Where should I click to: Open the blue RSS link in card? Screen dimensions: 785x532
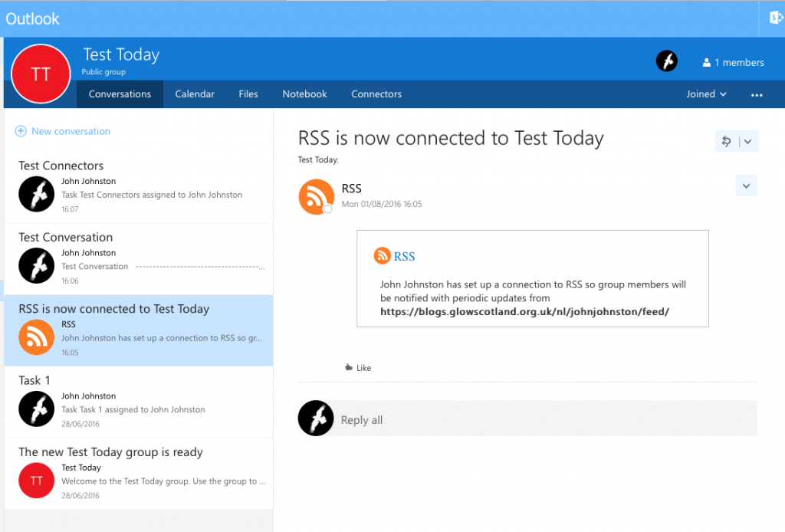(x=404, y=256)
